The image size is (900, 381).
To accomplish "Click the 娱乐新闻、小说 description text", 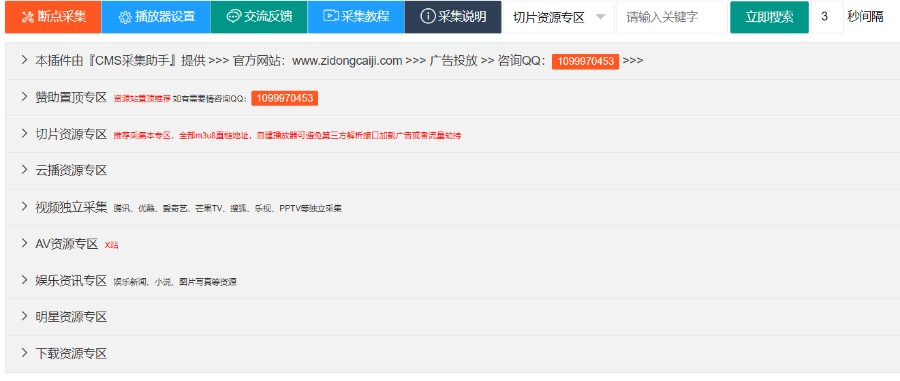I will point(175,282).
